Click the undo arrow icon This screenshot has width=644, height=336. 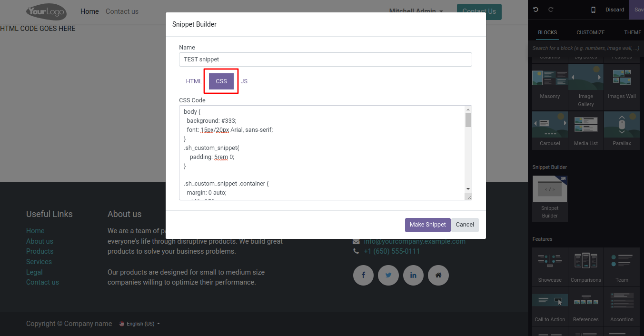pos(536,10)
